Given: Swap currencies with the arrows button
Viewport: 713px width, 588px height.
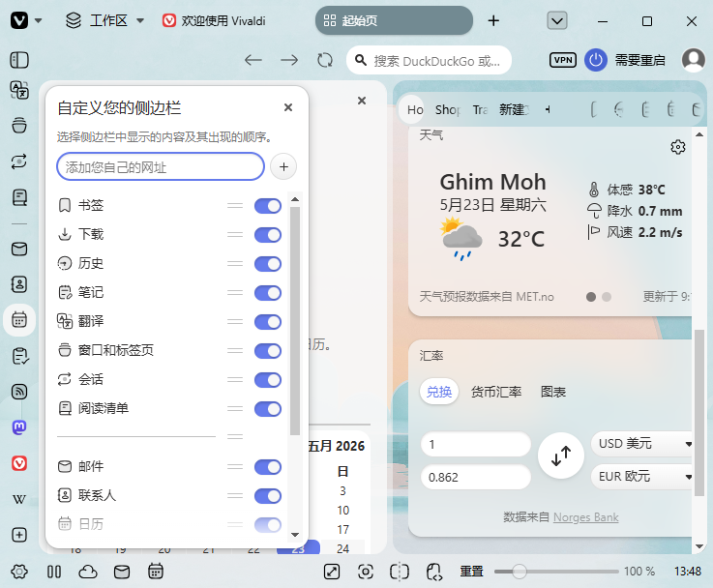Looking at the screenshot, I should [x=561, y=456].
